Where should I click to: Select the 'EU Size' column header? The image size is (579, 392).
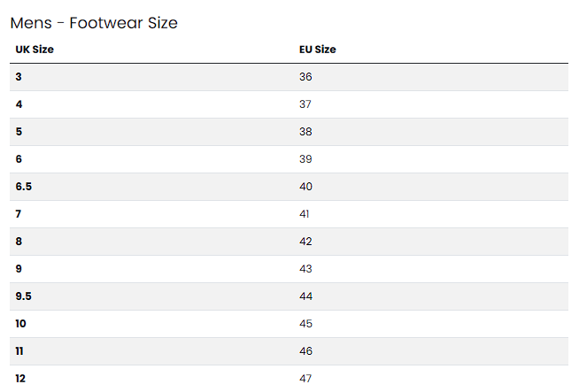click(318, 50)
